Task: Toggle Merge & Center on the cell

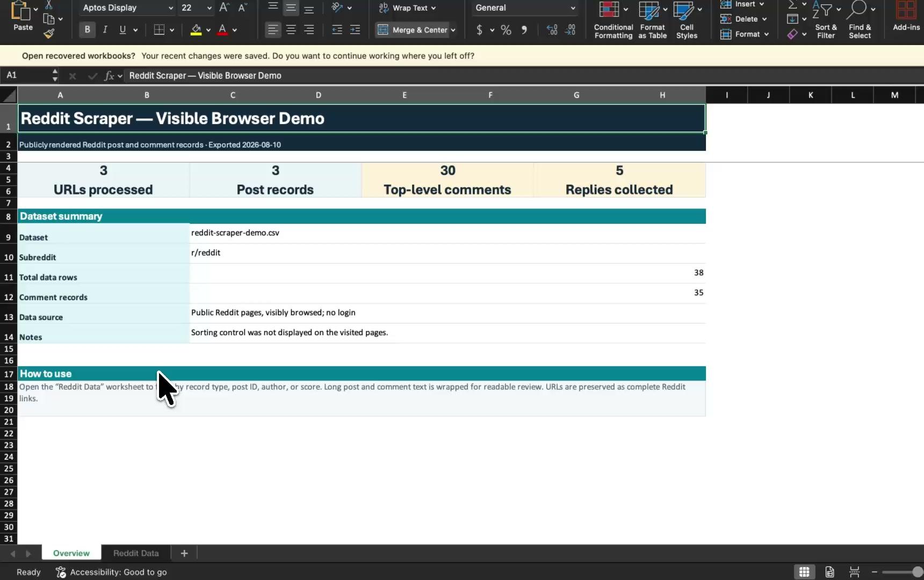Action: [412, 30]
